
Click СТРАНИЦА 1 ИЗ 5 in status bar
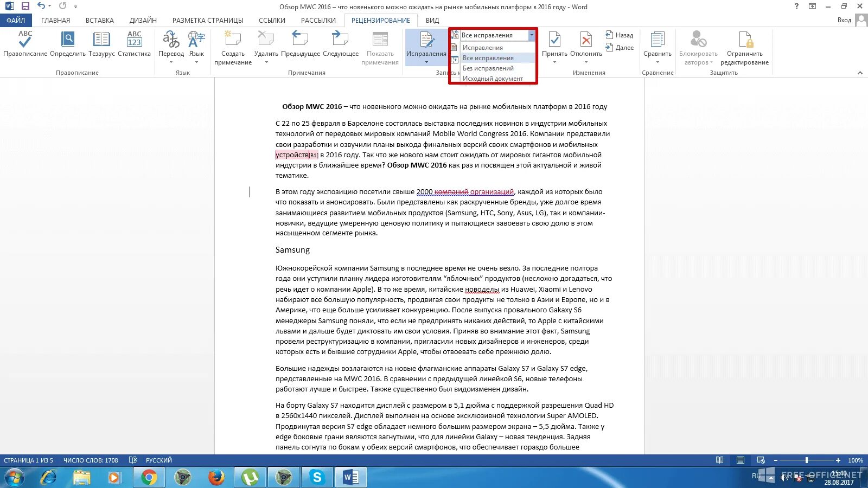tap(28, 460)
